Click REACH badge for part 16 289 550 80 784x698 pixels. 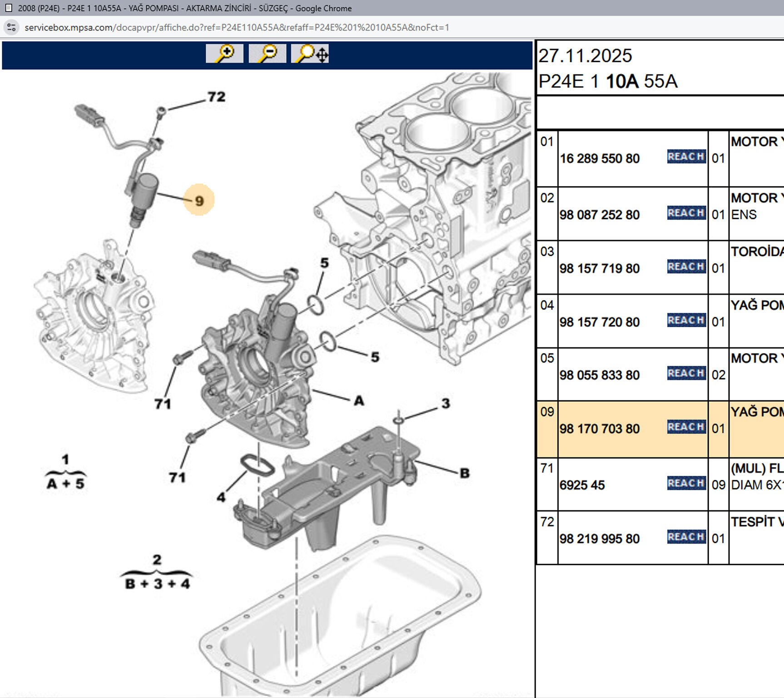[x=686, y=157]
